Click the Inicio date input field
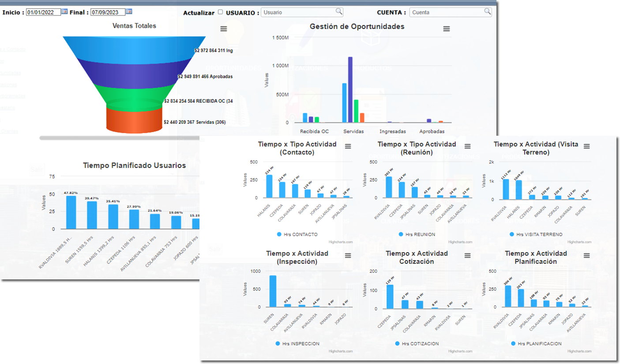 [x=43, y=12]
